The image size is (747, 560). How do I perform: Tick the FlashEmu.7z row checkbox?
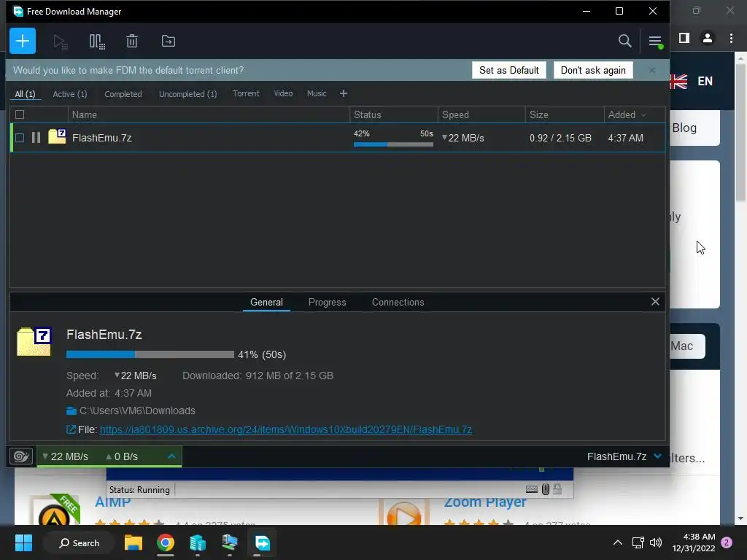20,138
